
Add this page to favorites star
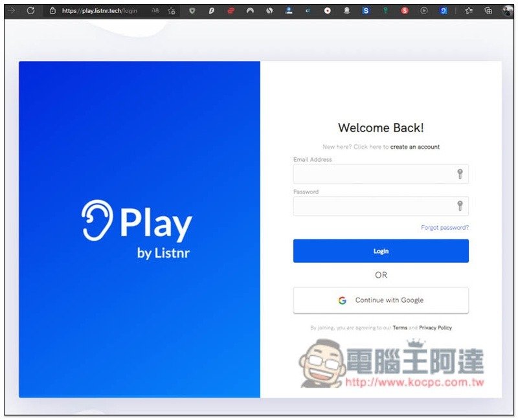171,11
